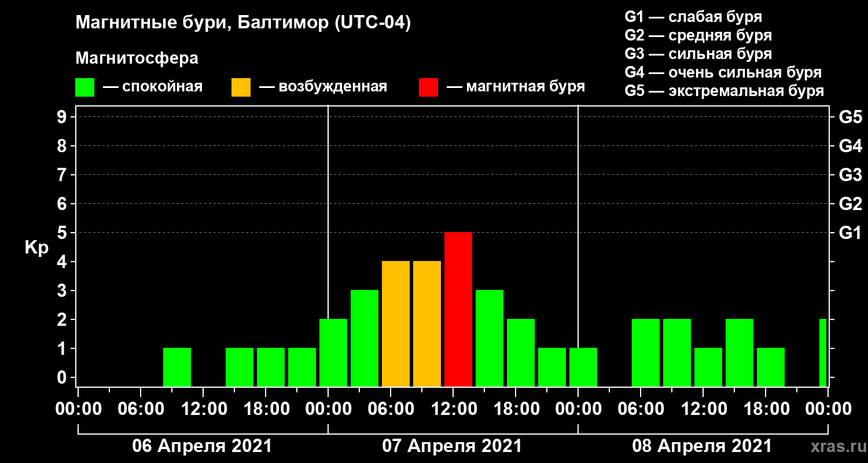Click the '08 Апреля 2021' date label

coord(702,446)
